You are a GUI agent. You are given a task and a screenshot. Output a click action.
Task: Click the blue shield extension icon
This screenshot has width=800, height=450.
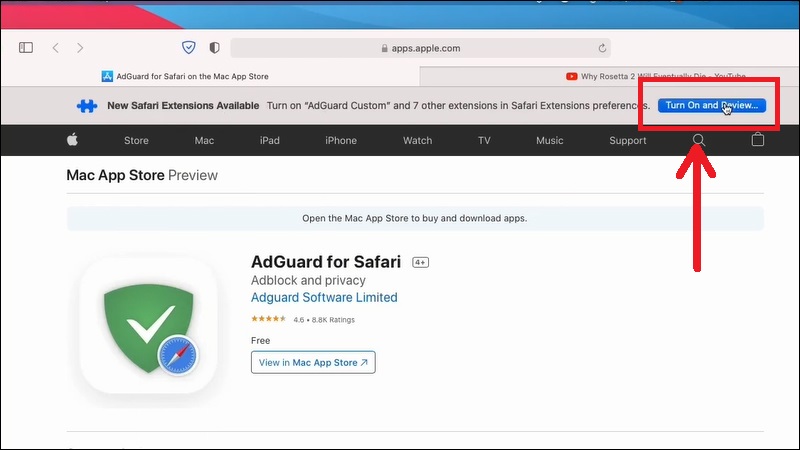click(x=188, y=47)
